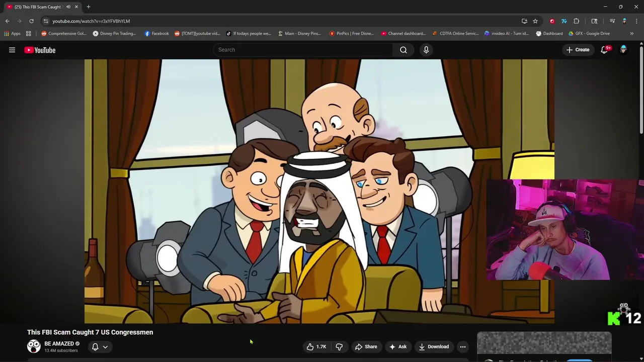The width and height of the screenshot is (644, 362).
Task: Open the Extensions puzzle icon
Action: pyautogui.click(x=577, y=21)
